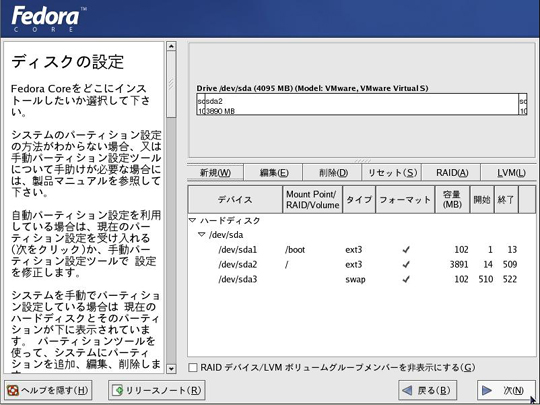This screenshot has width=540, height=405.
Task: Click the 開始 column header
Action: (482, 199)
